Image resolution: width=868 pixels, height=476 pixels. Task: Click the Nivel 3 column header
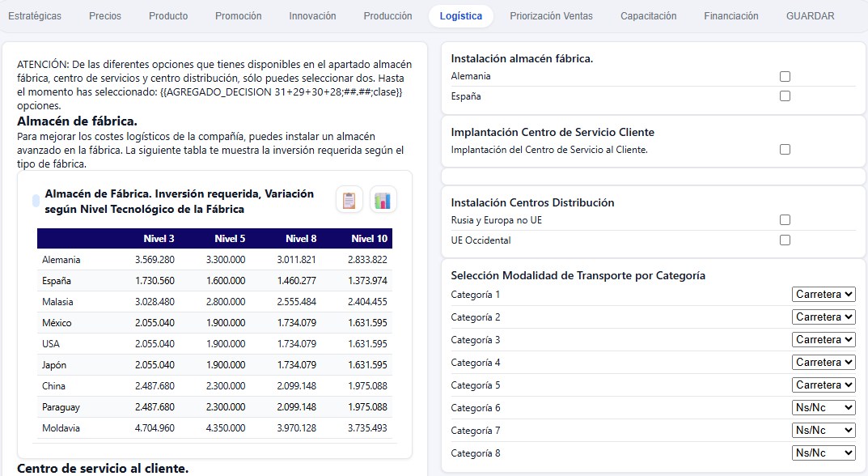[159, 239]
